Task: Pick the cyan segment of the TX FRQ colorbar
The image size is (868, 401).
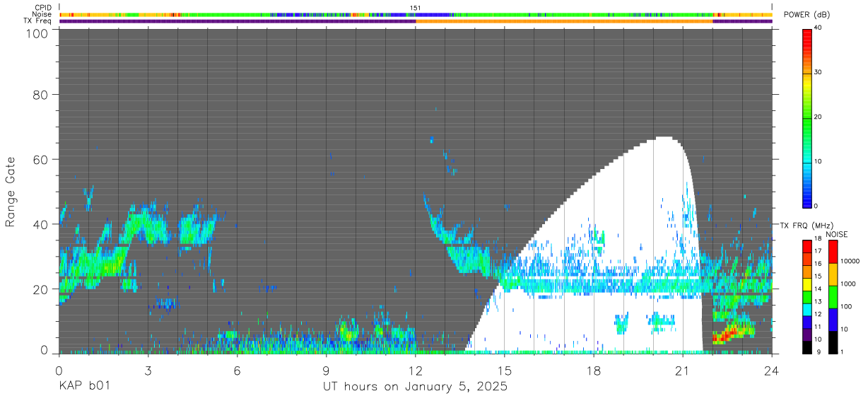Action: [807, 308]
